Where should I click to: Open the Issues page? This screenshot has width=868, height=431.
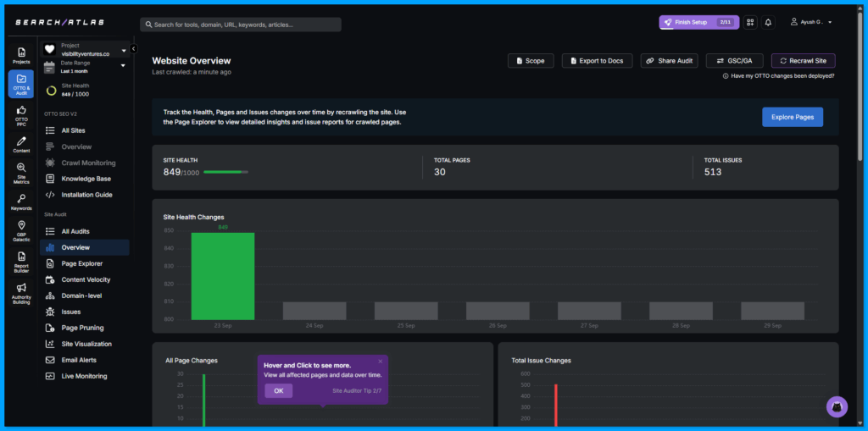(x=71, y=312)
